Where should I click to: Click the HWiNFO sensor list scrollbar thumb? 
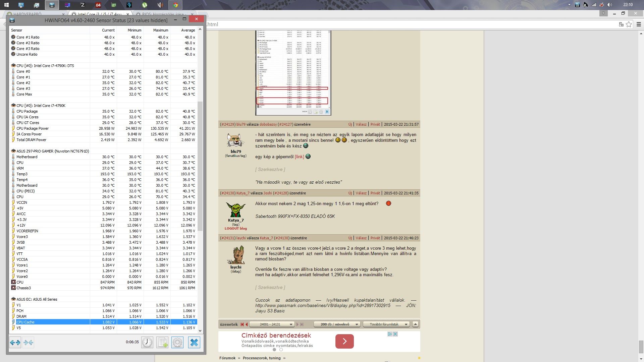pyautogui.click(x=200, y=166)
